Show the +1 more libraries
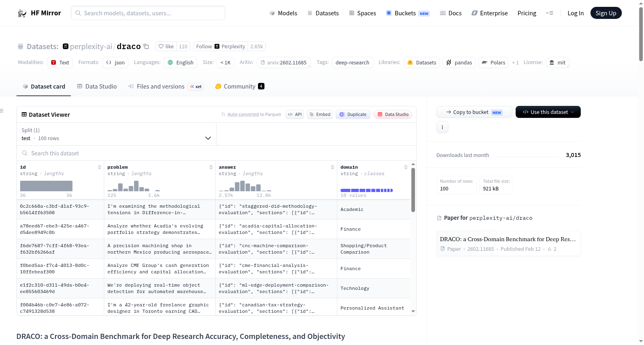Screen dimensions: 644x345 (x=515, y=63)
